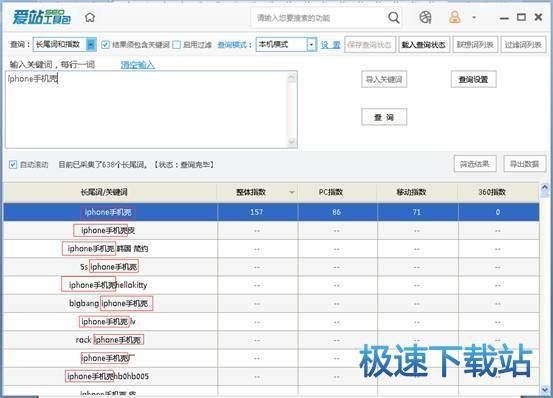Click the 筛选结果 button
The height and width of the screenshot is (398, 553).
[475, 164]
